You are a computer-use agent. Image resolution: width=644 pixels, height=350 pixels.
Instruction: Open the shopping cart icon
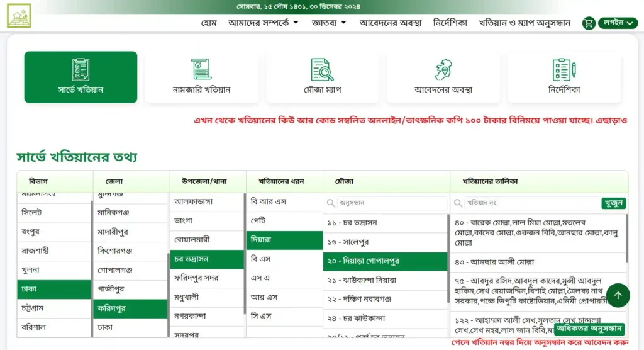[589, 23]
